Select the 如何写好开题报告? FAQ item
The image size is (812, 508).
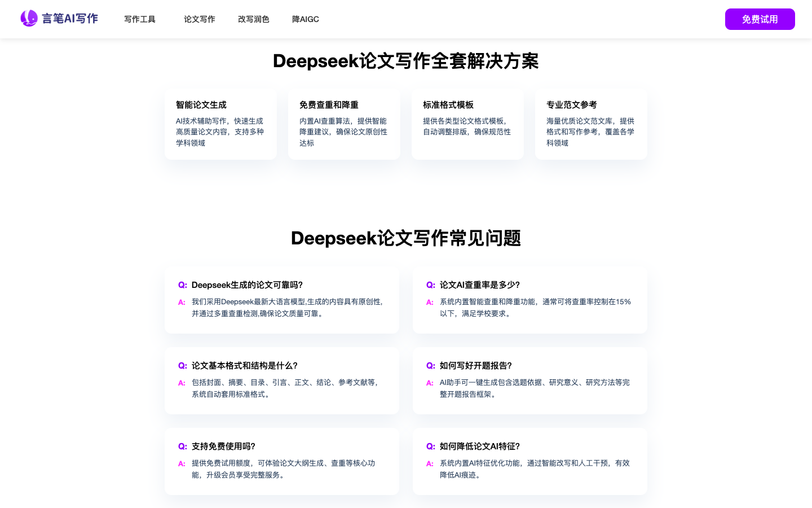click(475, 366)
